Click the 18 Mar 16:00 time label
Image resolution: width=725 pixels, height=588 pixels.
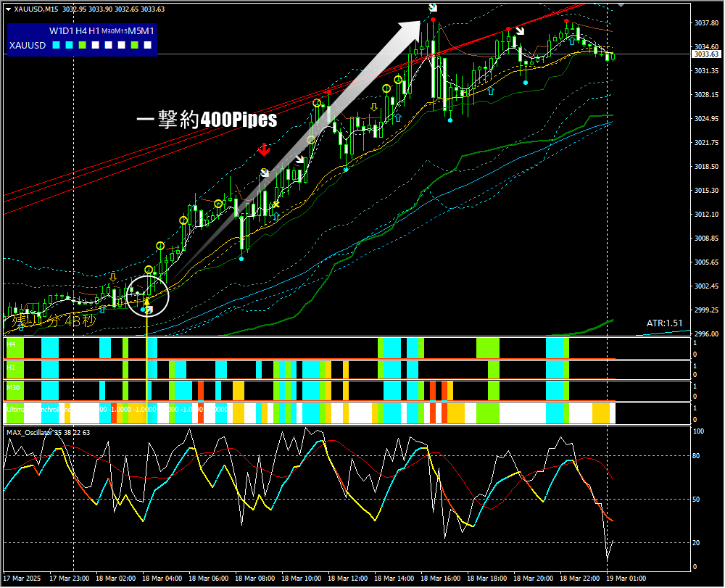[441, 579]
